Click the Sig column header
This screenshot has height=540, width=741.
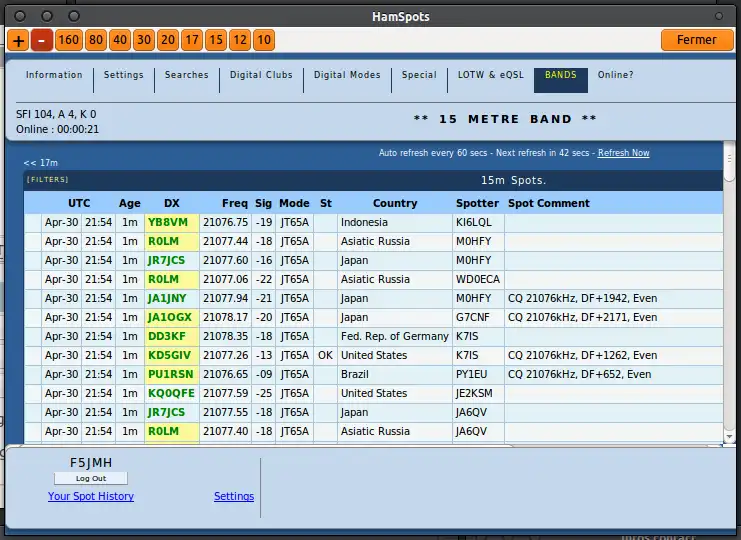[263, 204]
